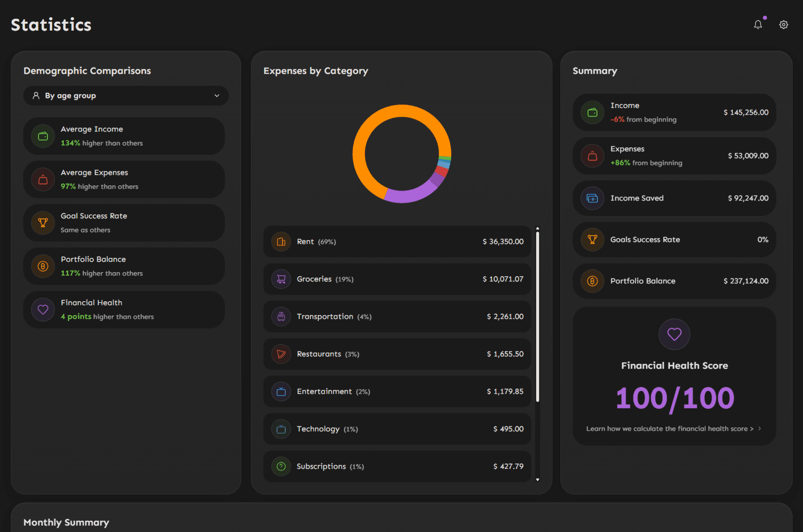803x532 pixels.
Task: Open the notifications bell
Action: [x=758, y=25]
